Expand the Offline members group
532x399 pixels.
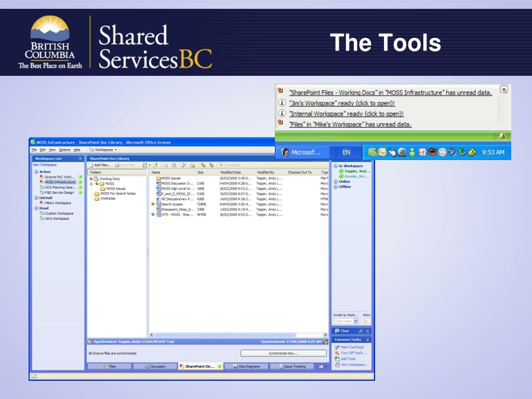(x=336, y=187)
